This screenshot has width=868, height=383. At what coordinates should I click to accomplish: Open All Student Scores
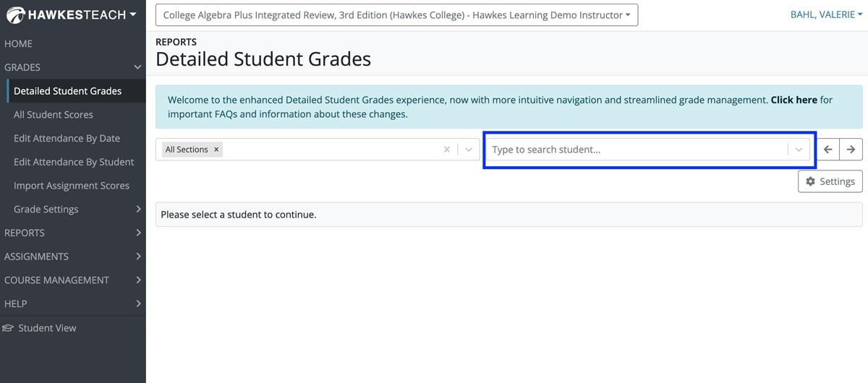(54, 115)
